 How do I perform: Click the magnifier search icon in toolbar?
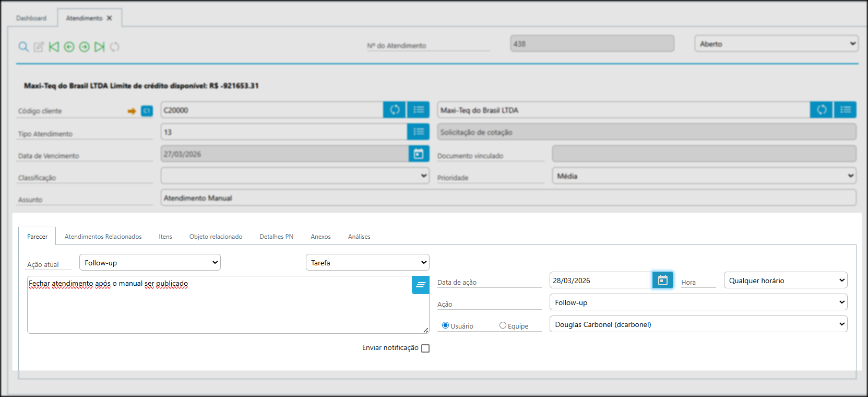tap(23, 47)
